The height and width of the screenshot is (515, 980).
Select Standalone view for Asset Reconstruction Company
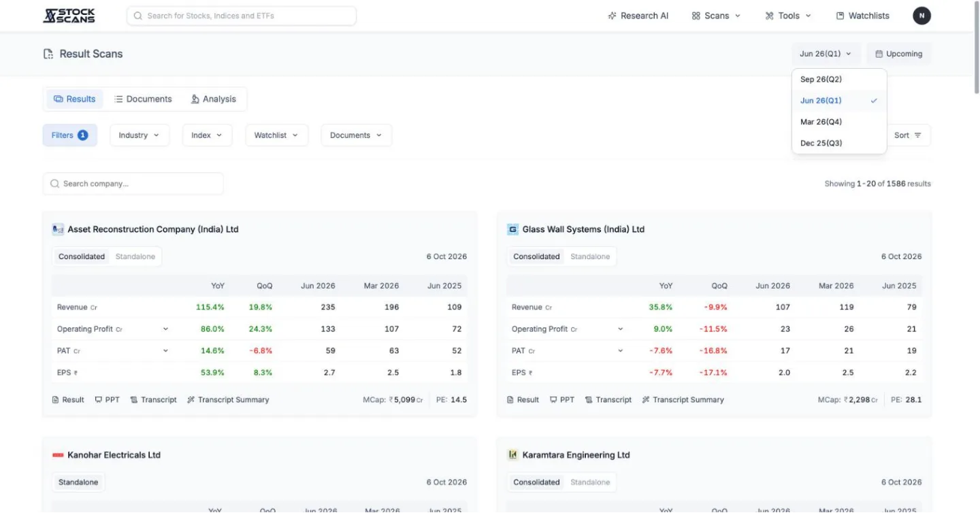pyautogui.click(x=135, y=256)
